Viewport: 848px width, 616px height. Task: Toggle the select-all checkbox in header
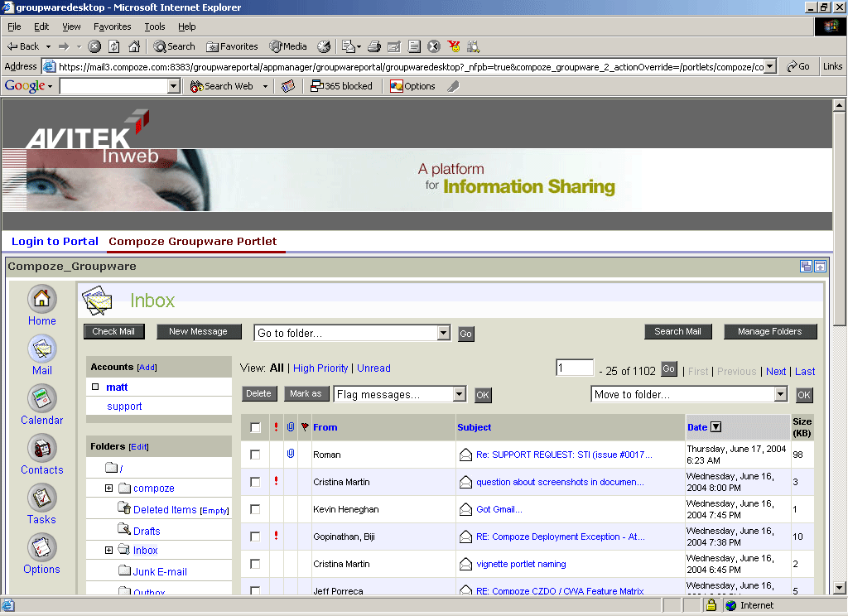(255, 427)
